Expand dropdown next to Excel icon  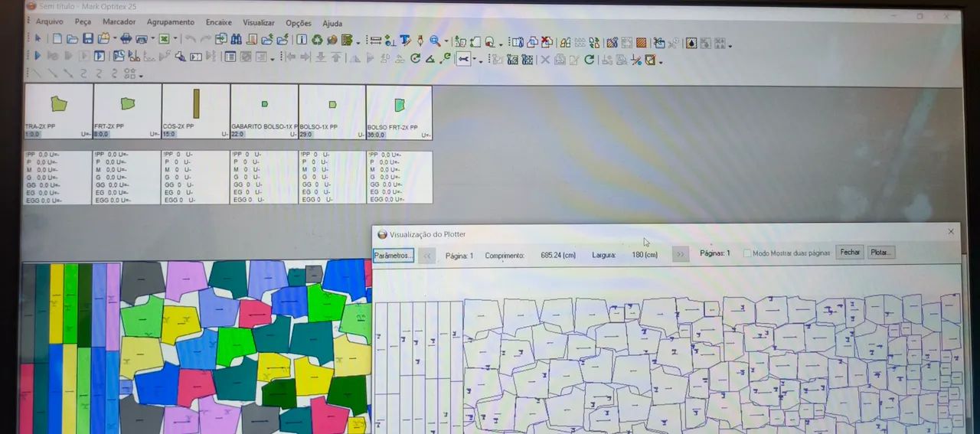tap(175, 38)
